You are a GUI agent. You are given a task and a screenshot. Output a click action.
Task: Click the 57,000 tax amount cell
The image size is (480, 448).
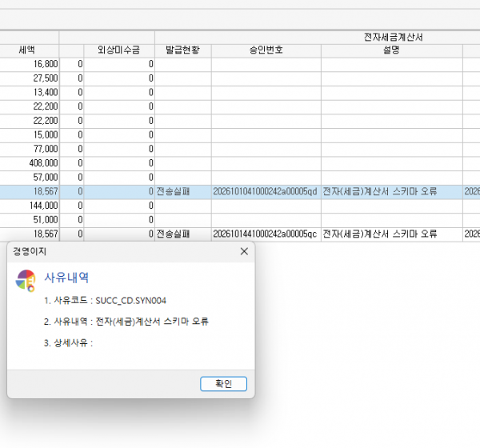pos(30,178)
